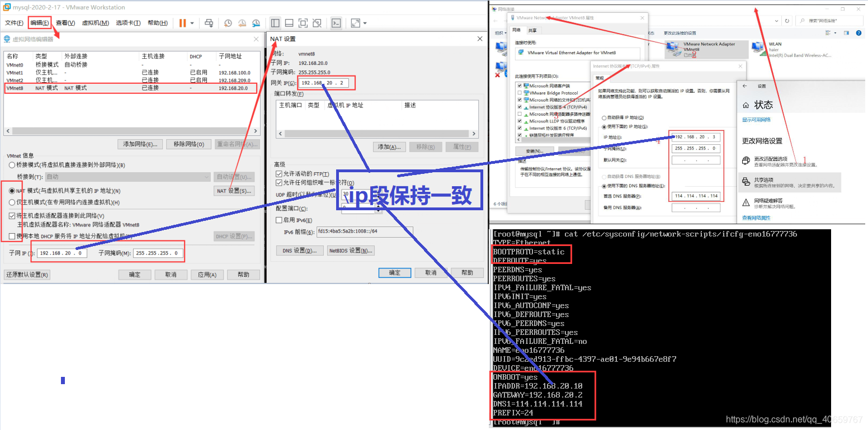Click the NAT 设置(S)... button
The height and width of the screenshot is (430, 868).
[x=234, y=191]
